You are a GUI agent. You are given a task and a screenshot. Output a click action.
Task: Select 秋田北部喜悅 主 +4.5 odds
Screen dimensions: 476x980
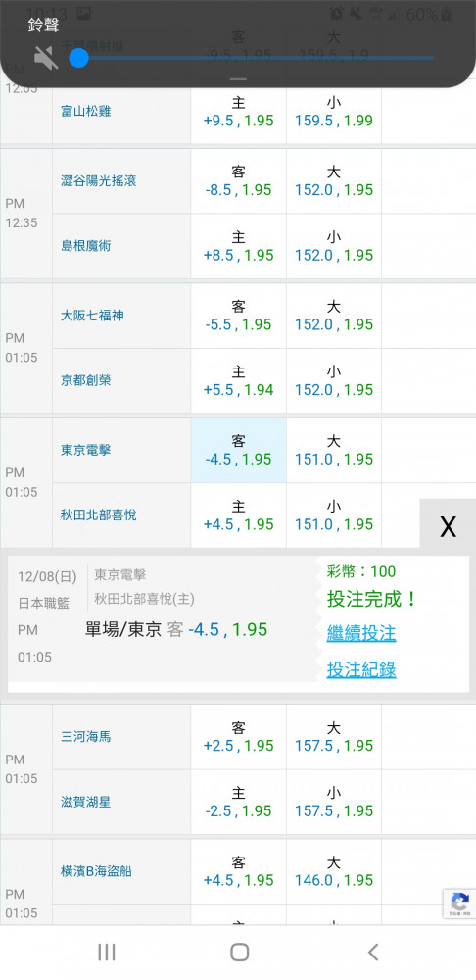(239, 515)
